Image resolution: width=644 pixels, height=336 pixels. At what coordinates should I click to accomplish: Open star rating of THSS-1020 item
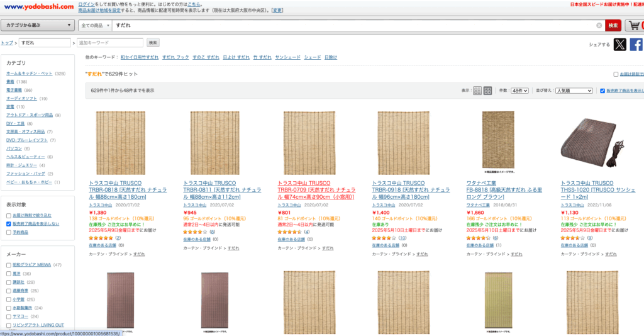[x=572, y=238]
